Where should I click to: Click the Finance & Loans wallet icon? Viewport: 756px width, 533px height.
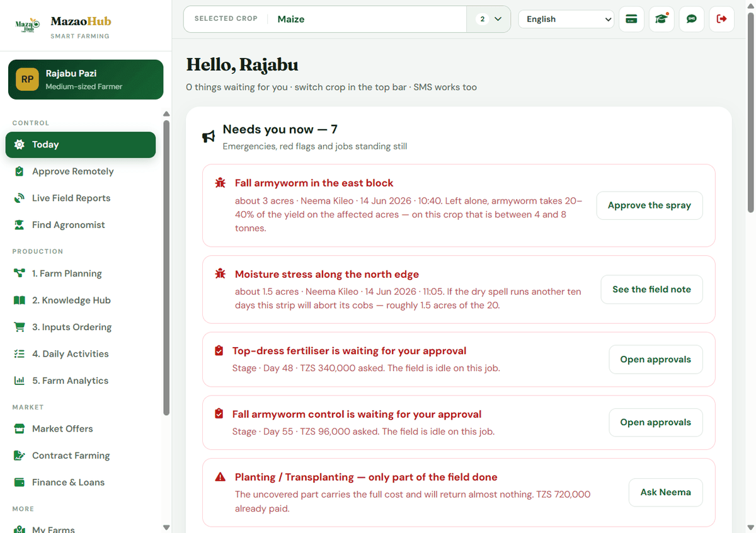pyautogui.click(x=20, y=482)
